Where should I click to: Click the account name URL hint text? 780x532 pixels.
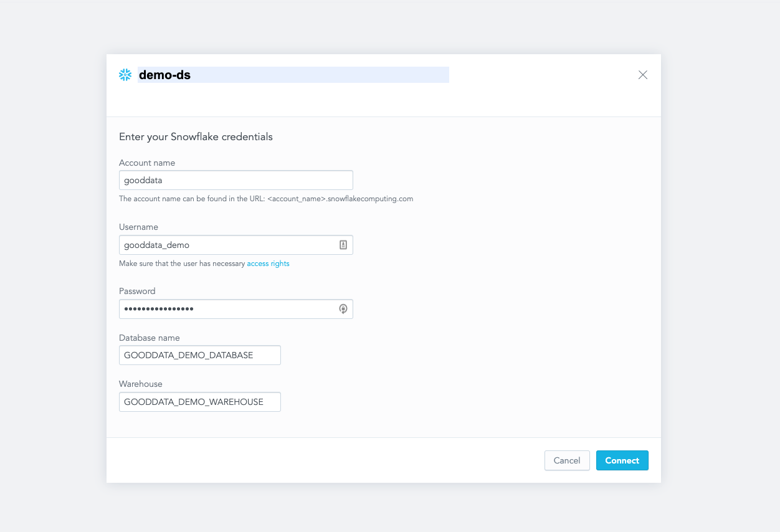[x=266, y=199]
